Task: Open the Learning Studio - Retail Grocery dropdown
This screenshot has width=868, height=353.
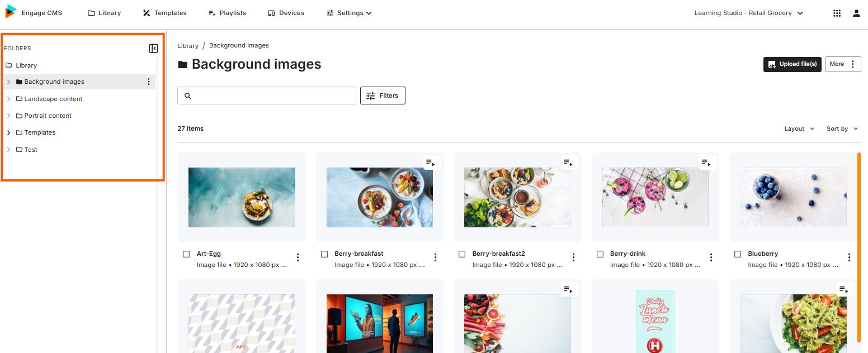Action: (749, 13)
